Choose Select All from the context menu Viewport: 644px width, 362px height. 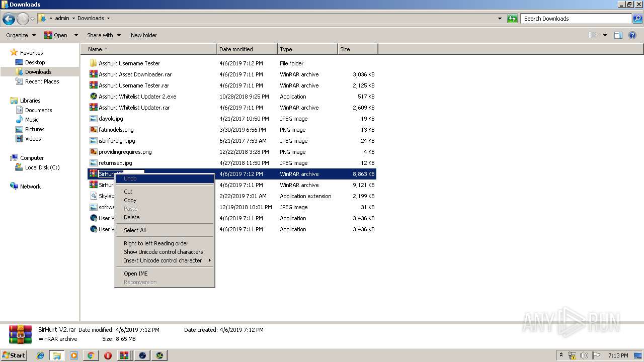click(x=165, y=230)
